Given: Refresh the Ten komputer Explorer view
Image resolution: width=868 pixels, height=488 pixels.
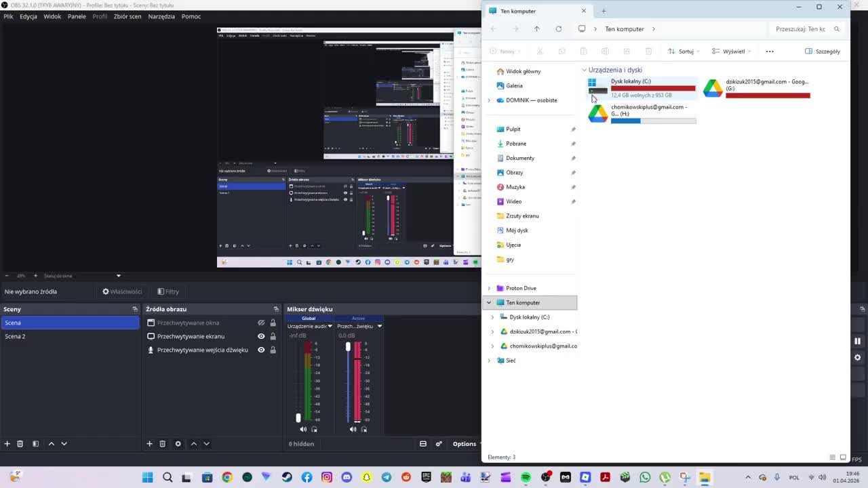Looking at the screenshot, I should [x=559, y=29].
